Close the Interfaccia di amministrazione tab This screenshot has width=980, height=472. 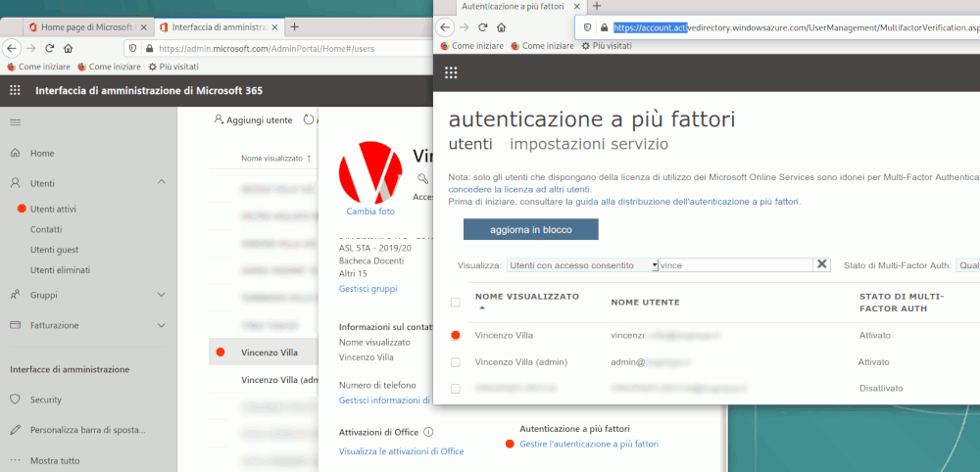point(276,27)
